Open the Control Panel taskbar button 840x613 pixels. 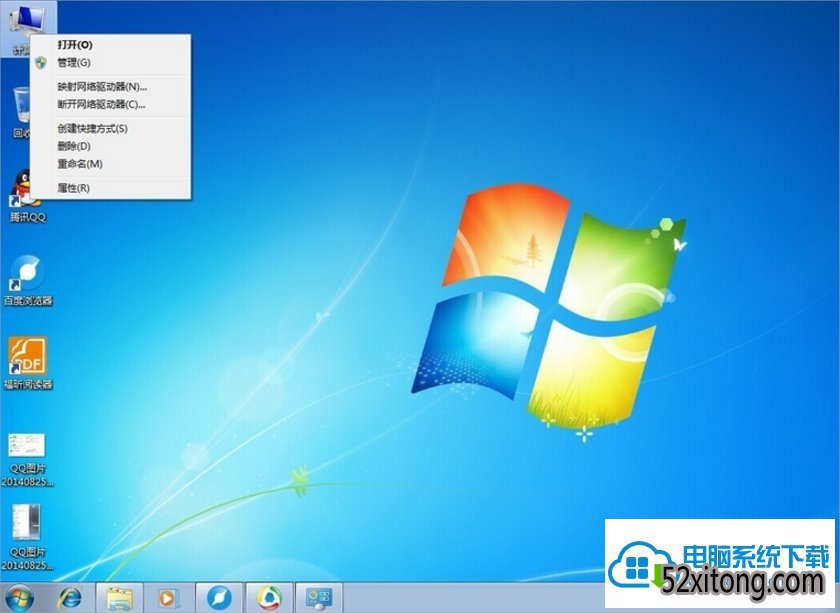click(x=319, y=598)
